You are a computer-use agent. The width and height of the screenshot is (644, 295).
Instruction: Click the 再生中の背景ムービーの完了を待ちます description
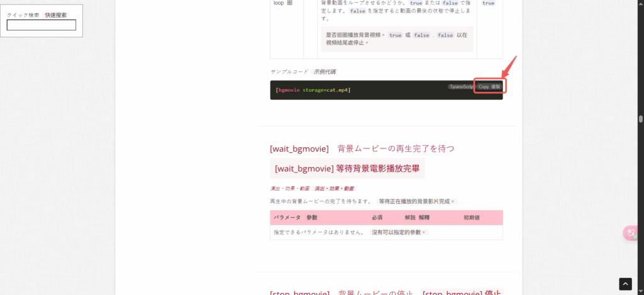coord(321,202)
